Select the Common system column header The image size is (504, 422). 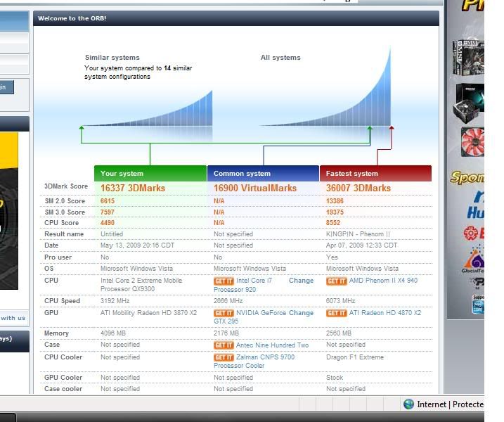263,173
